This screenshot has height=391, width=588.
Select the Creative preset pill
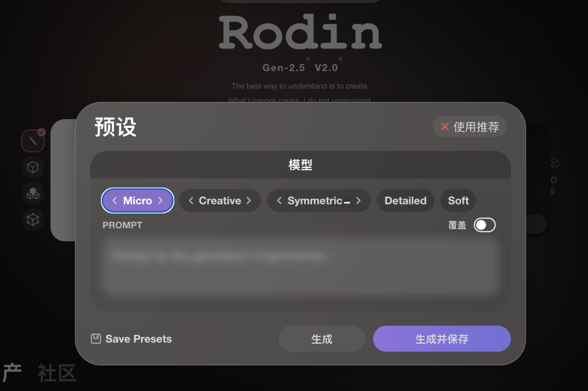220,201
